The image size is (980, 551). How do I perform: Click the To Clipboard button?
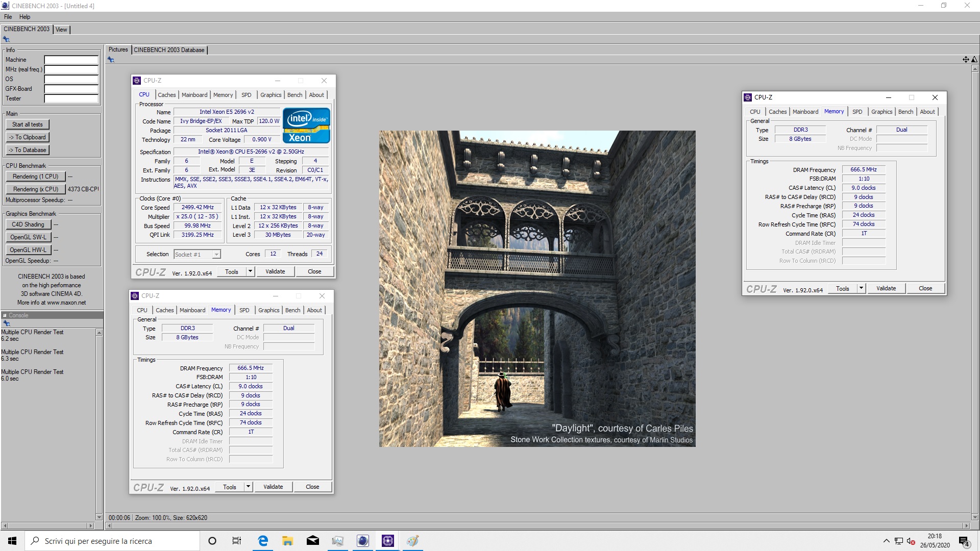tap(28, 137)
